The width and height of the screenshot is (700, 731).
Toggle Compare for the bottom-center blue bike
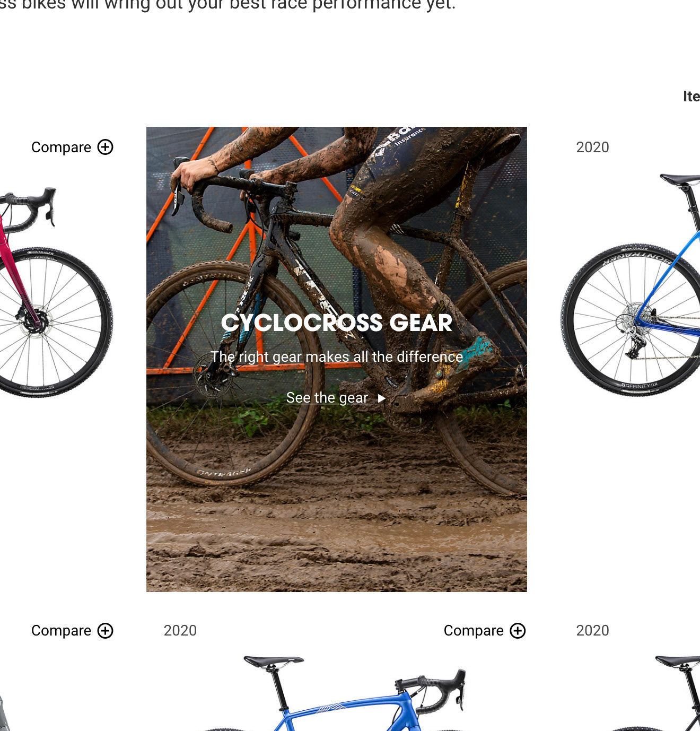(474, 630)
